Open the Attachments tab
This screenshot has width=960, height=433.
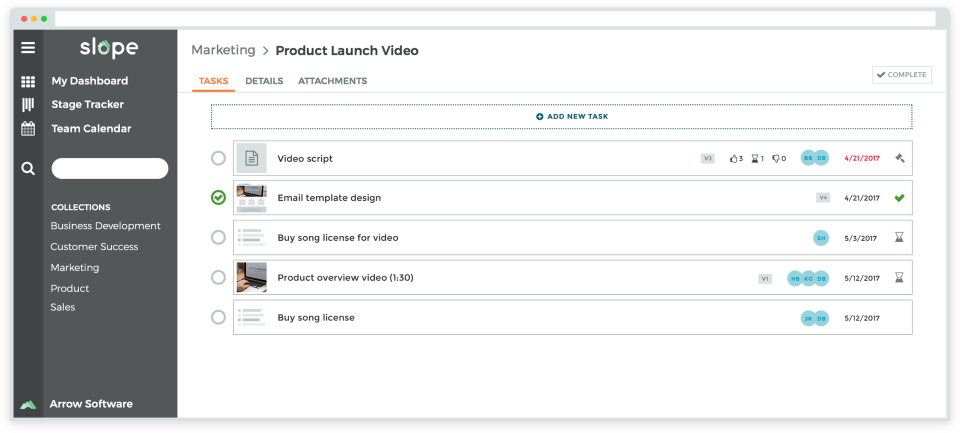click(332, 81)
